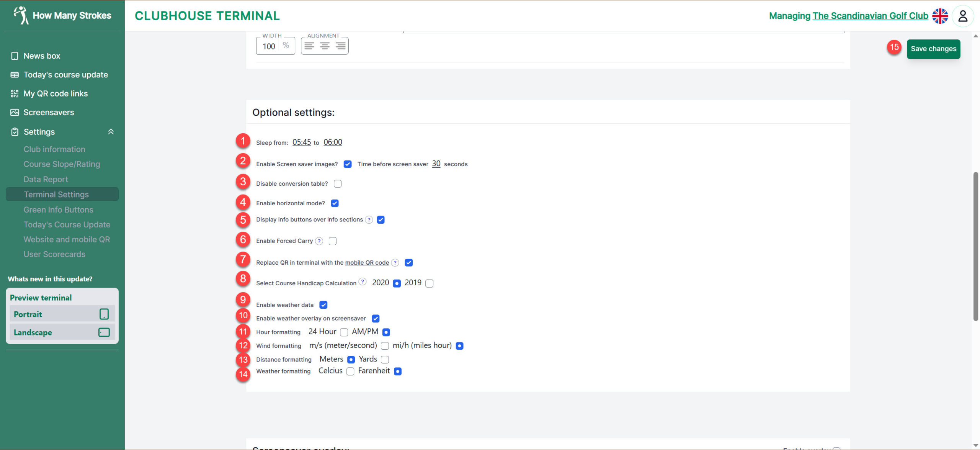Edit screen saver delay seconds value

436,164
